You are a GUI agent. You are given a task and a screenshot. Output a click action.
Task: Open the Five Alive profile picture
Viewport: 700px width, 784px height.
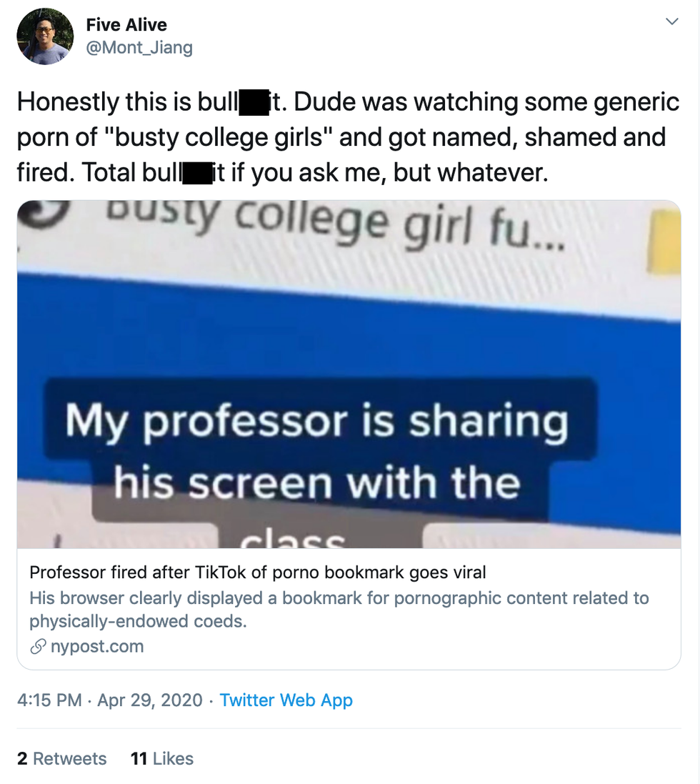point(44,36)
